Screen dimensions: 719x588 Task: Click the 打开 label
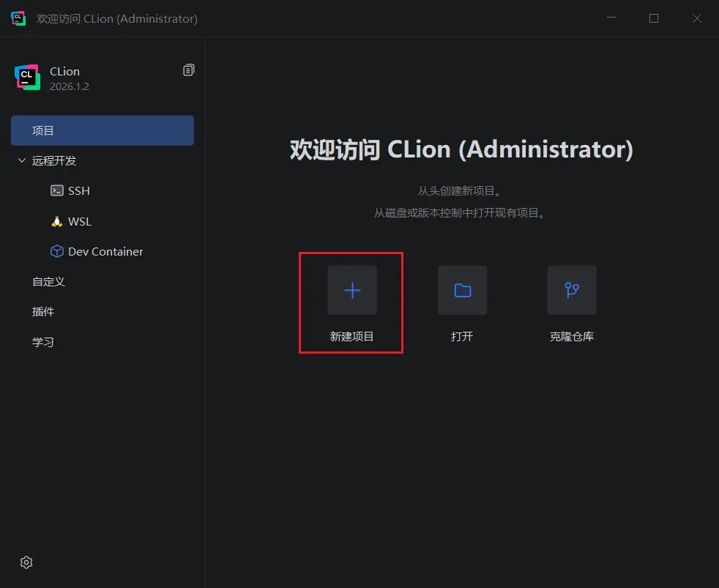[x=462, y=336]
